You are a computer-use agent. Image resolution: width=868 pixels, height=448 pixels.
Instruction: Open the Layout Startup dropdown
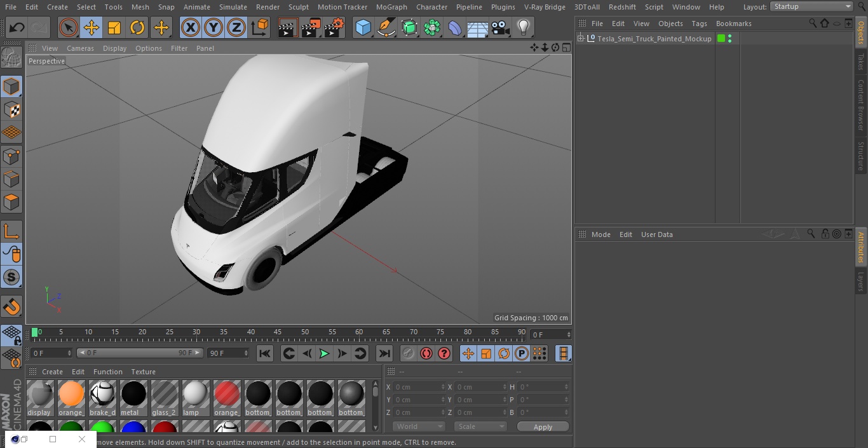pyautogui.click(x=812, y=6)
